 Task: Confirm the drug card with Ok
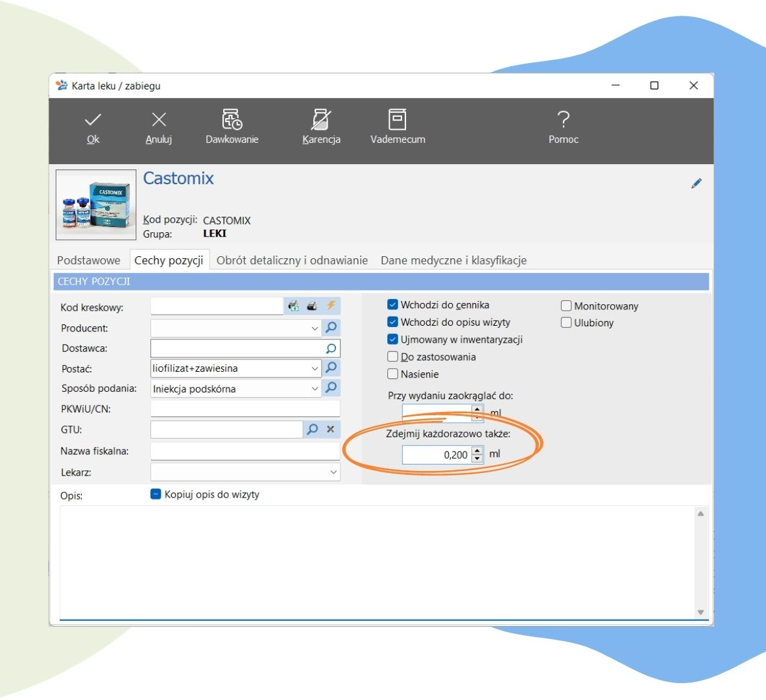pos(93,128)
